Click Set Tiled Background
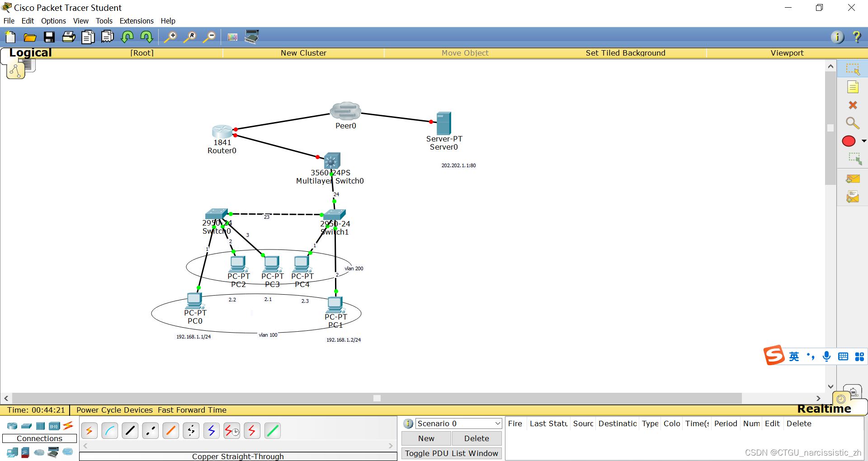This screenshot has width=868, height=461. tap(625, 53)
